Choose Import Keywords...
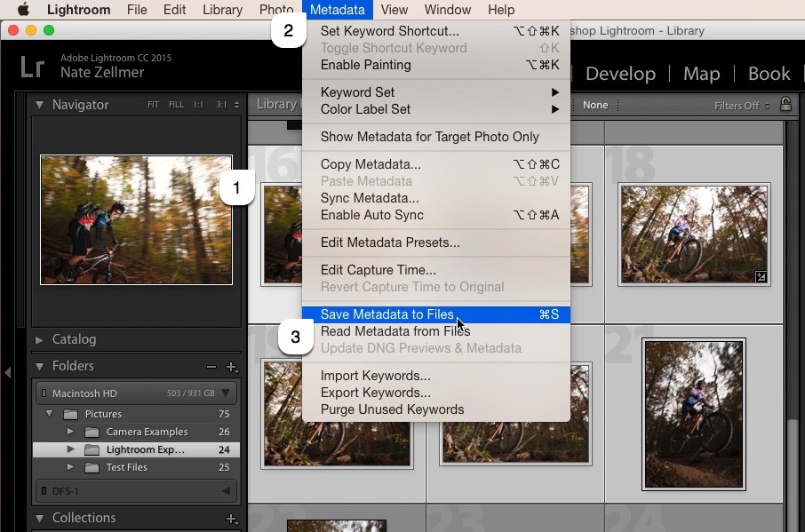This screenshot has width=805, height=532. tap(436, 376)
